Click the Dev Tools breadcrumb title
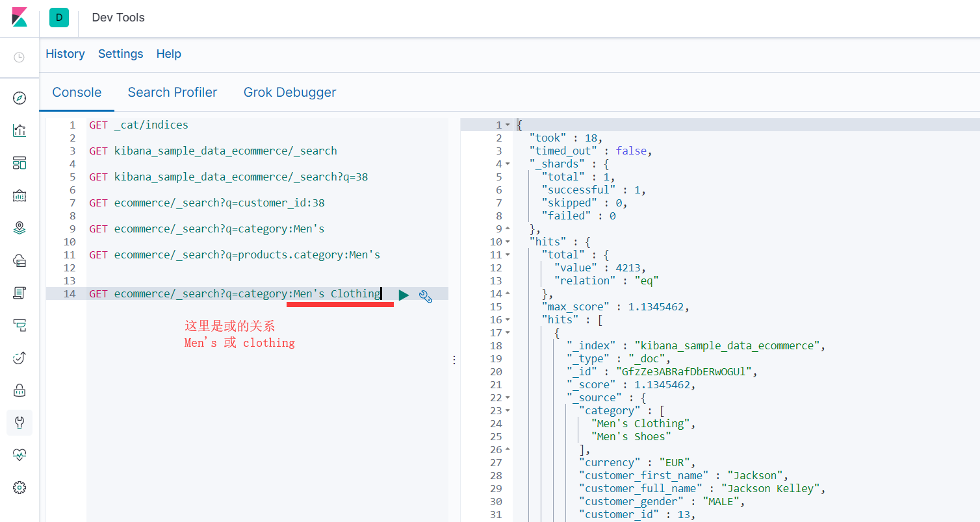The height and width of the screenshot is (522, 980). tap(118, 18)
